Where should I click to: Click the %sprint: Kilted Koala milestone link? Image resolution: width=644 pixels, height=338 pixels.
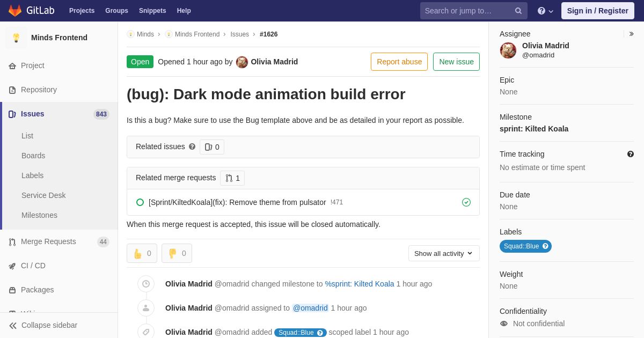[x=360, y=284]
